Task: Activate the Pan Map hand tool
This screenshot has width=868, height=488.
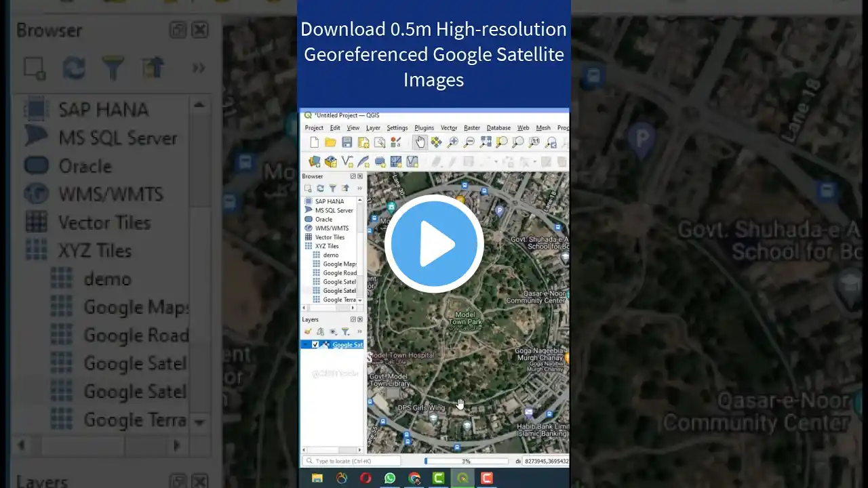Action: click(x=420, y=142)
